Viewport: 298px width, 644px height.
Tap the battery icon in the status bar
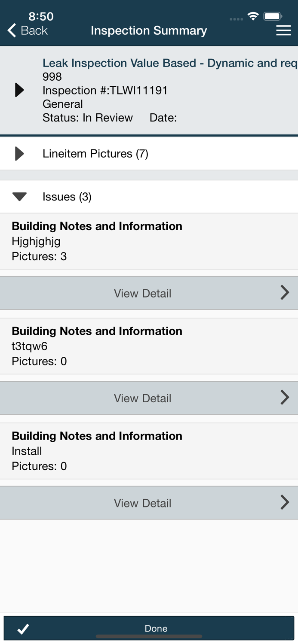[273, 15]
